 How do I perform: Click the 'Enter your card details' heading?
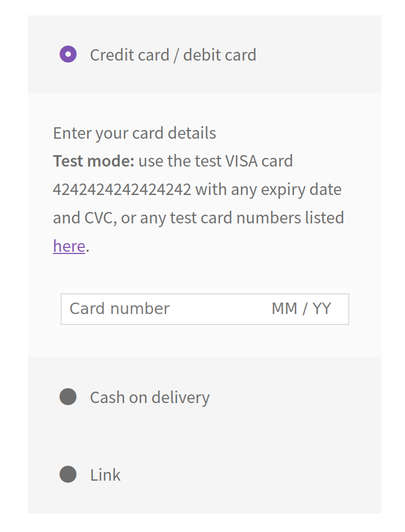[x=134, y=133]
